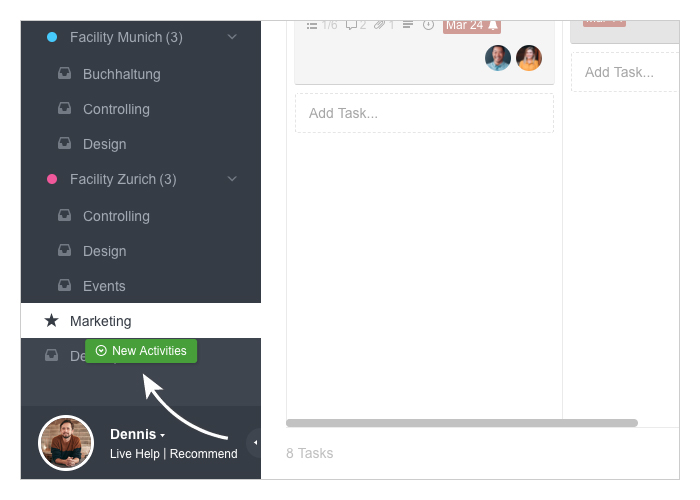Click the green New Activities button

point(141,351)
